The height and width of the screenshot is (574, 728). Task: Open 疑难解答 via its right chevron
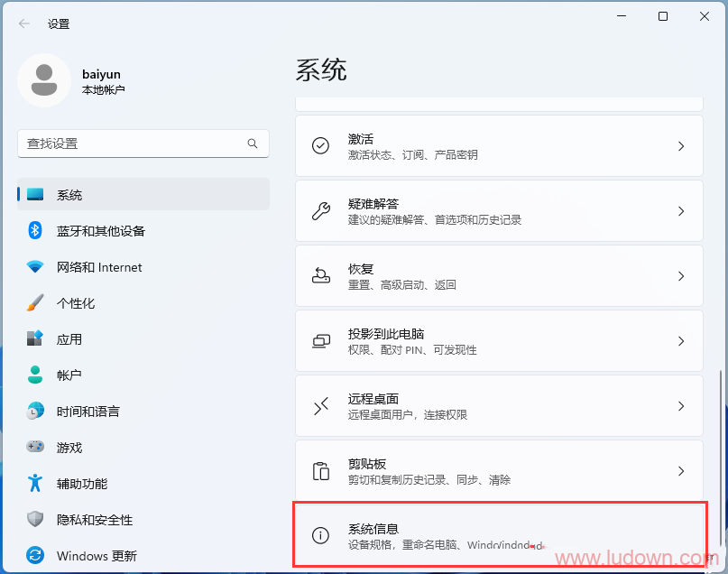[681, 211]
